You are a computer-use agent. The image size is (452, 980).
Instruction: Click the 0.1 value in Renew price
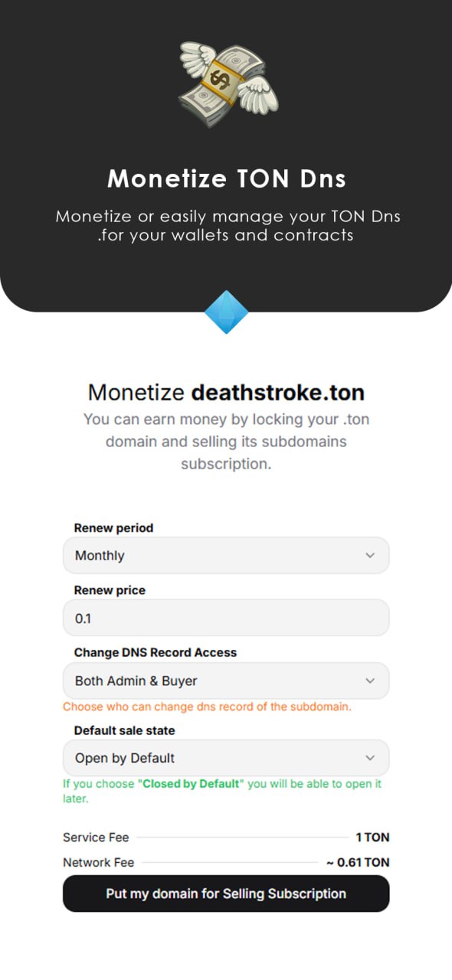pos(83,618)
